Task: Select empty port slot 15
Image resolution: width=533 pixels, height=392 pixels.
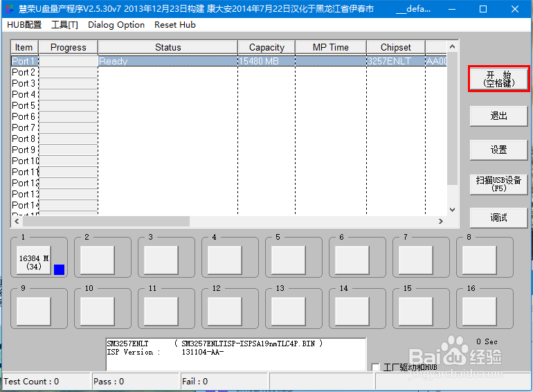Action: pyautogui.click(x=416, y=312)
